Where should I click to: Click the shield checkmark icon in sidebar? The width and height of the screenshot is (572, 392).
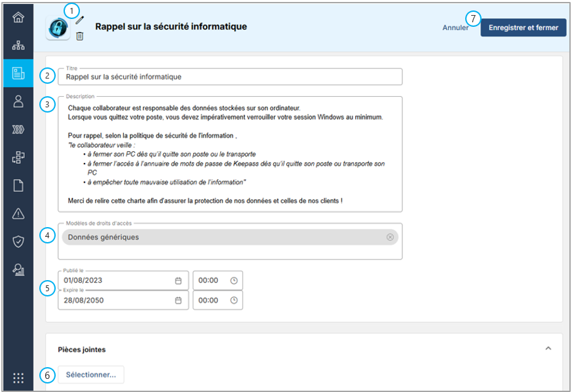pos(18,241)
